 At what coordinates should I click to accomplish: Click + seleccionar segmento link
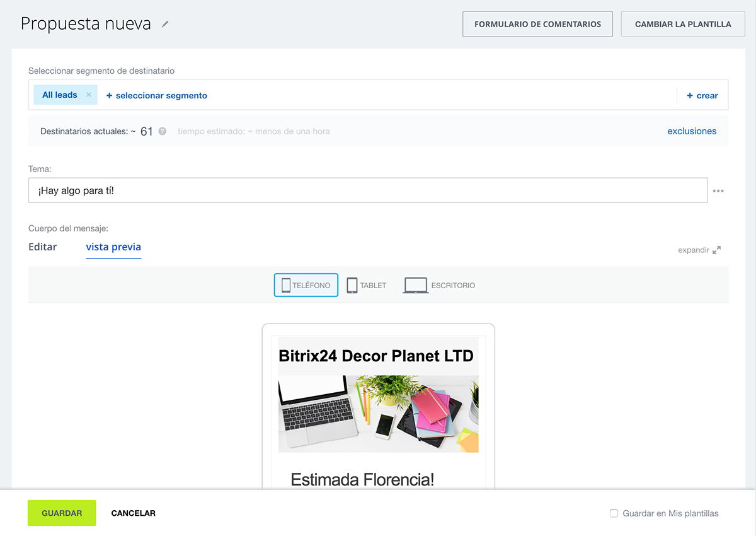157,95
